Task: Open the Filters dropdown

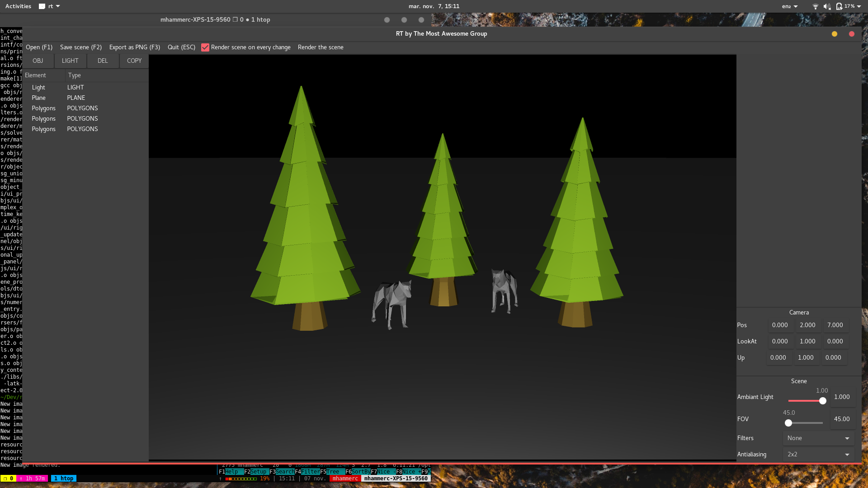Action: 818,438
